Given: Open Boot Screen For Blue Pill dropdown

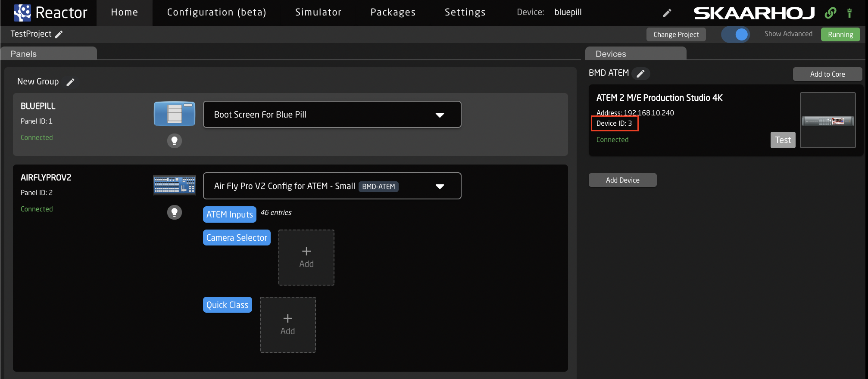Looking at the screenshot, I should coord(332,115).
